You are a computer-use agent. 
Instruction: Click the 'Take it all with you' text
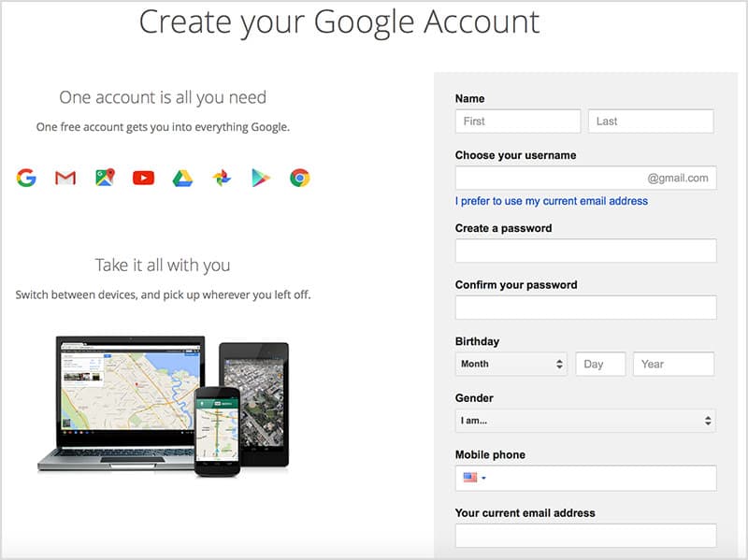163,266
